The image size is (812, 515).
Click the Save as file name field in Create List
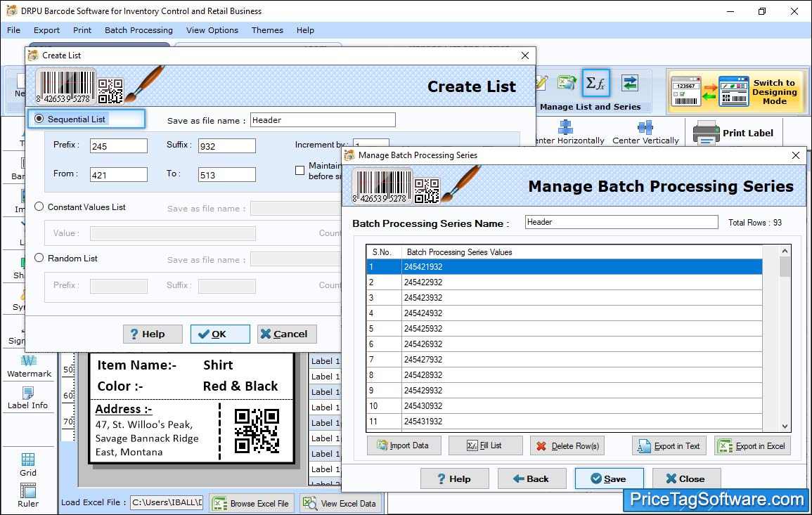click(x=323, y=120)
